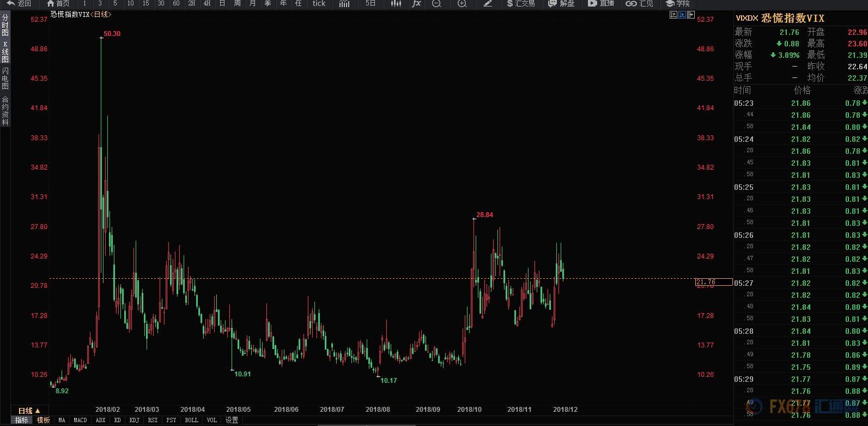Switch to 30-minute timeframe
The width and height of the screenshot is (868, 426).
[161, 3]
